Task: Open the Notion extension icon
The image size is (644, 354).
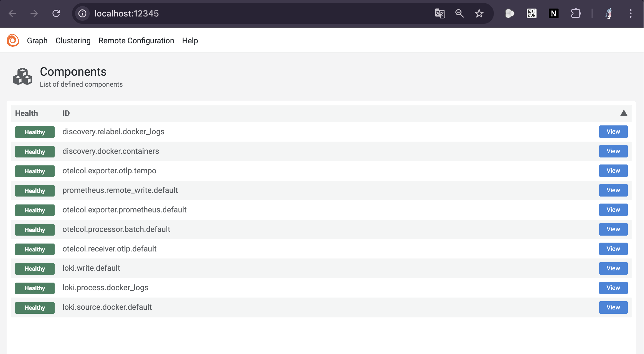Action: (553, 13)
